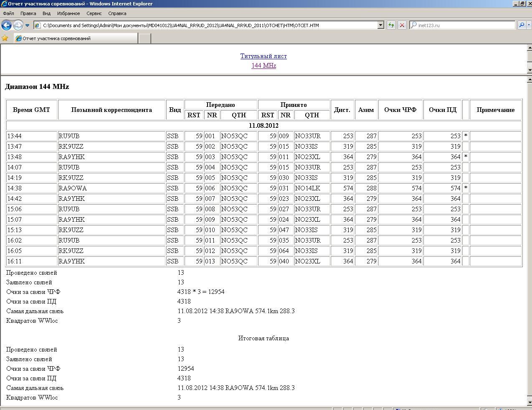Click the Время GMT column header
This screenshot has height=410, width=532.
[x=31, y=110]
